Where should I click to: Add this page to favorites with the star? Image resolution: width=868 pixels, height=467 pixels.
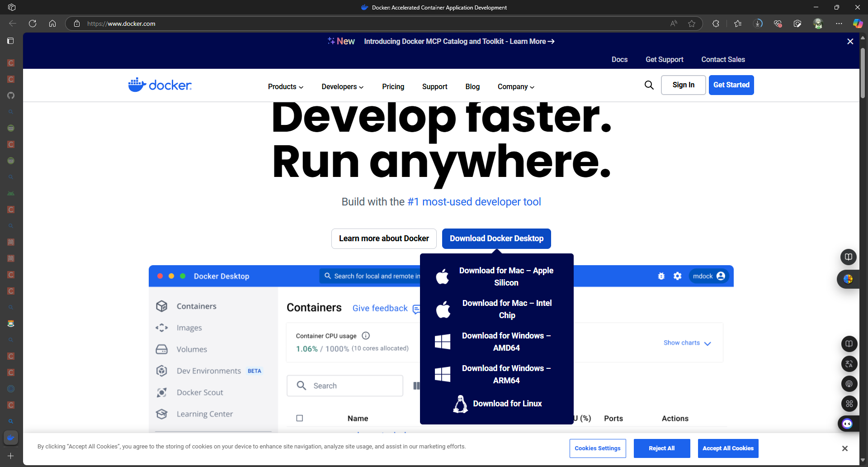click(x=692, y=24)
